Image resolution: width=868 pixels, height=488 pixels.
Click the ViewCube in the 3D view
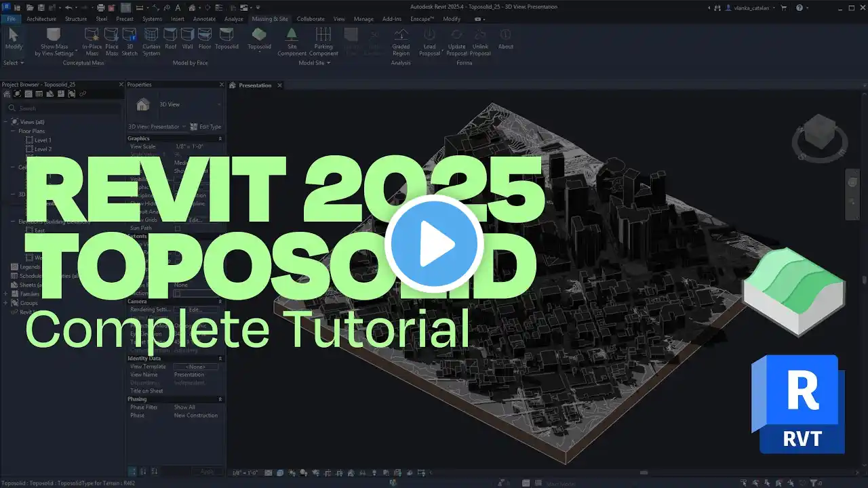tap(820, 133)
